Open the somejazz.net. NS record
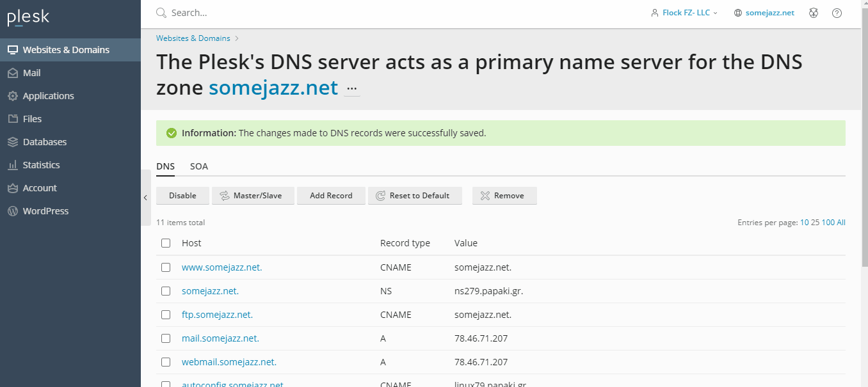 tap(210, 291)
